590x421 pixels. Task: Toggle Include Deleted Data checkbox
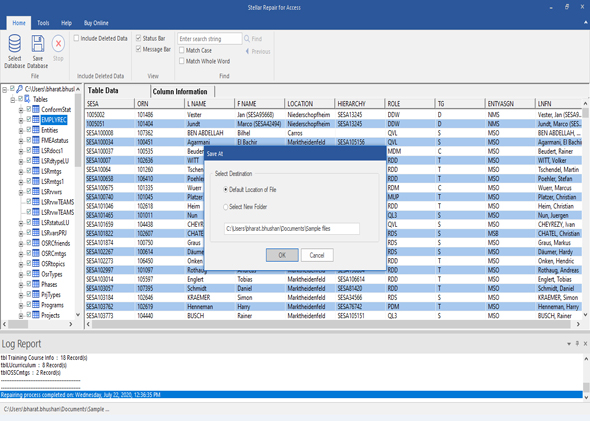pyautogui.click(x=76, y=38)
